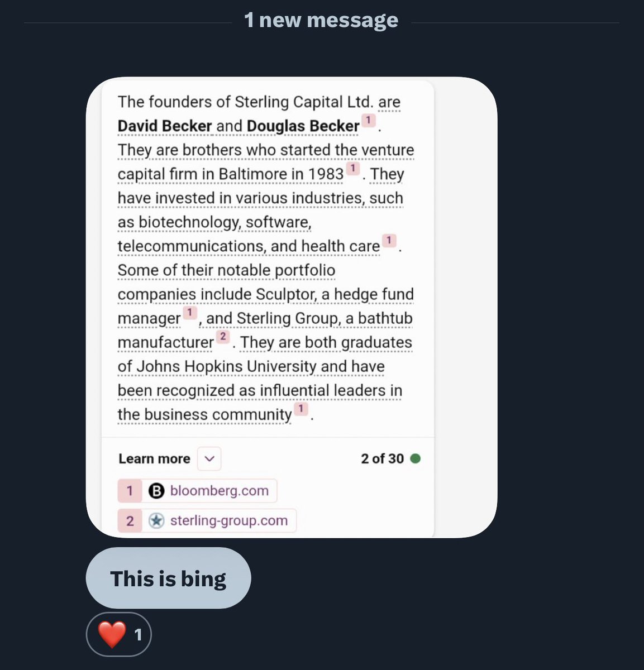Click the '2 of 30' response counter

coord(382,458)
